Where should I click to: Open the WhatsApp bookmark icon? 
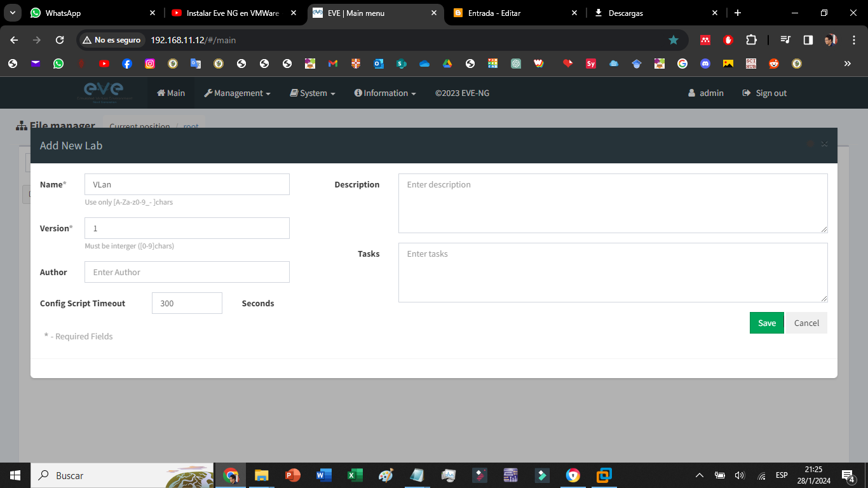[58, 64]
